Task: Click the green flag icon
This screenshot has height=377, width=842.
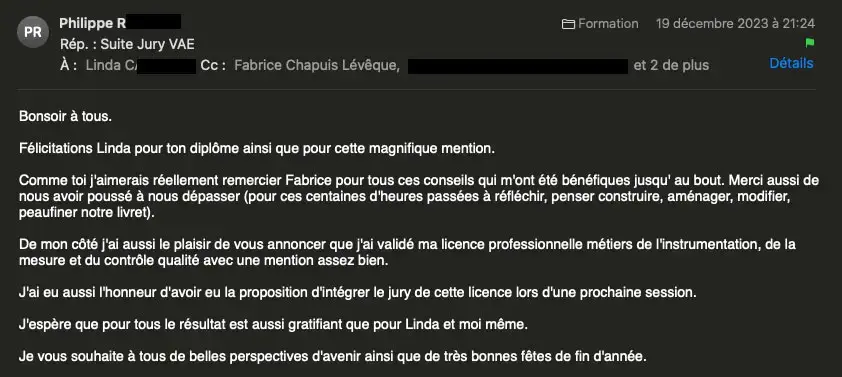Action: [809, 43]
